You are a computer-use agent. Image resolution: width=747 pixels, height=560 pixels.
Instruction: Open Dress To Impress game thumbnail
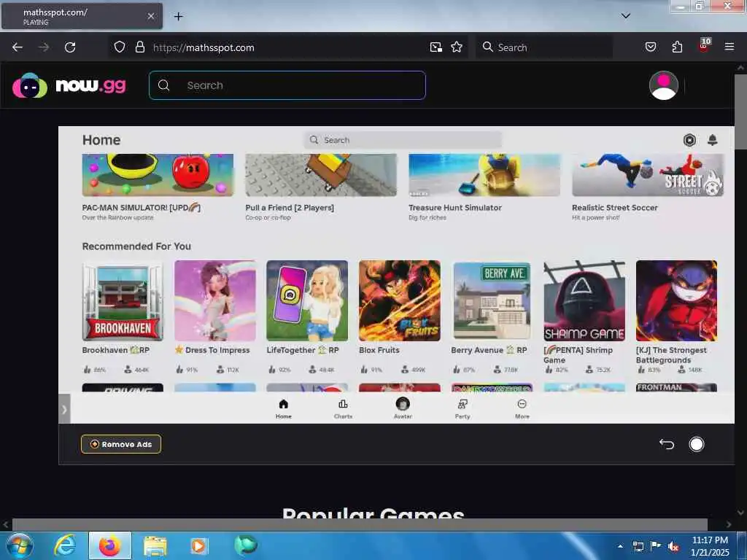point(215,300)
